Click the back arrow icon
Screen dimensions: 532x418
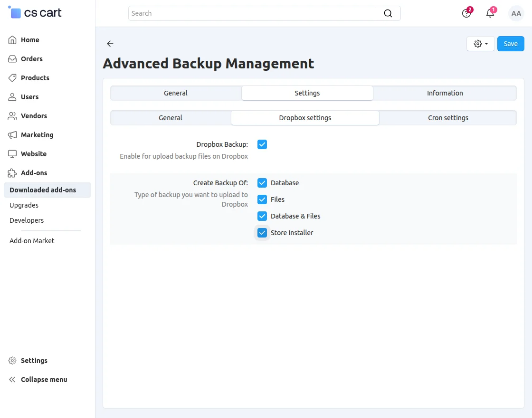tap(110, 43)
